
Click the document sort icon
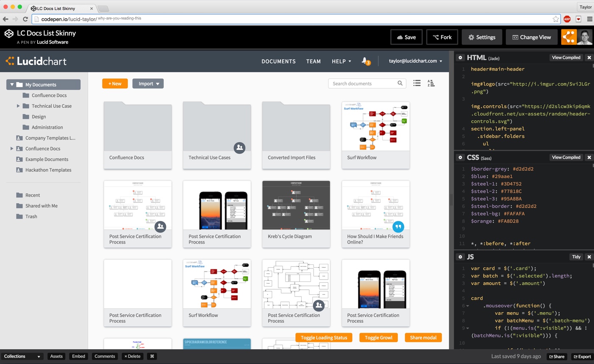click(x=431, y=83)
